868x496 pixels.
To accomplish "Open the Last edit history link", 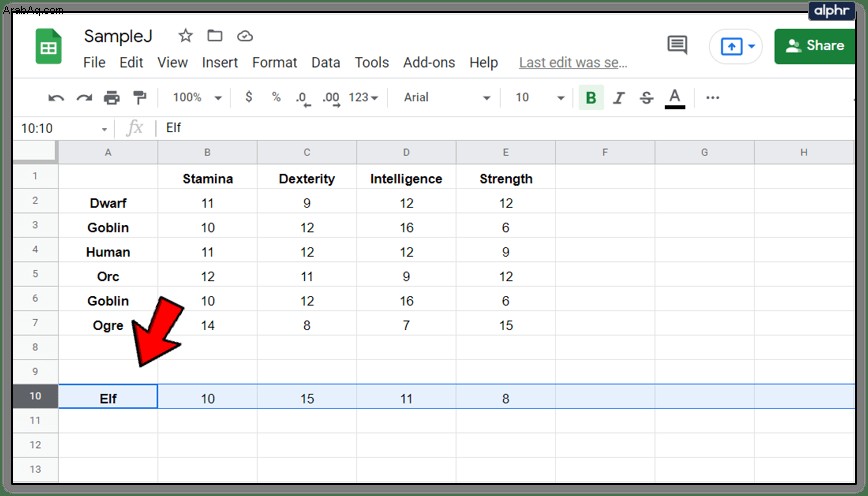I will 573,63.
